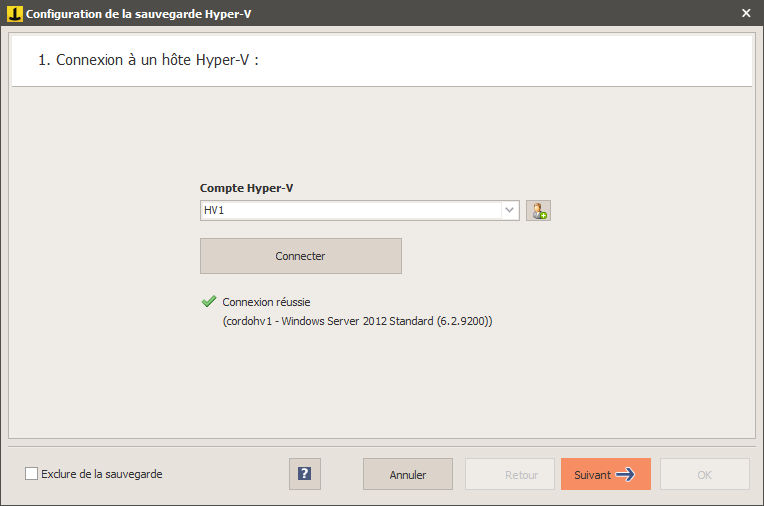The image size is (764, 506).
Task: Expand the Compte Hyper-V dropdown arrow
Action: click(510, 210)
